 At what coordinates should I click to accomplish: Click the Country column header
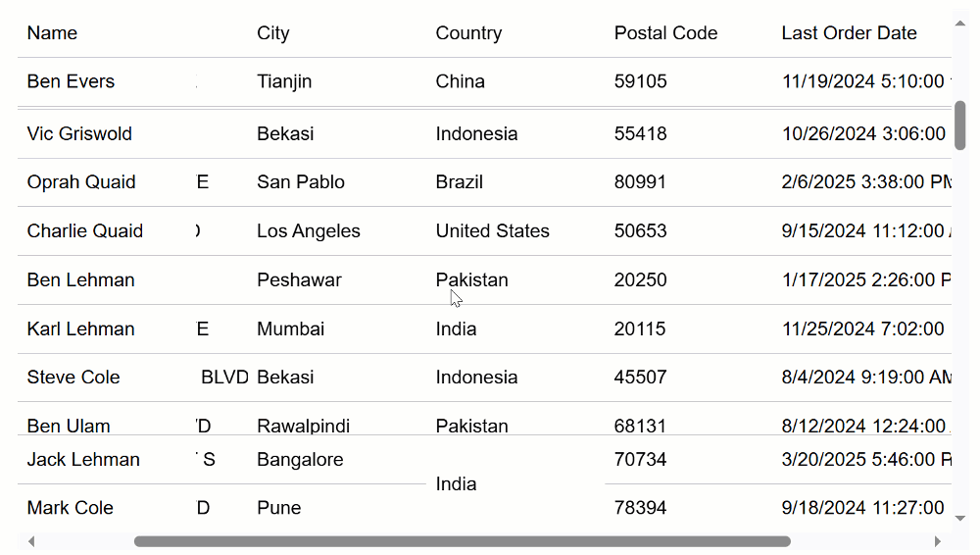click(x=468, y=33)
